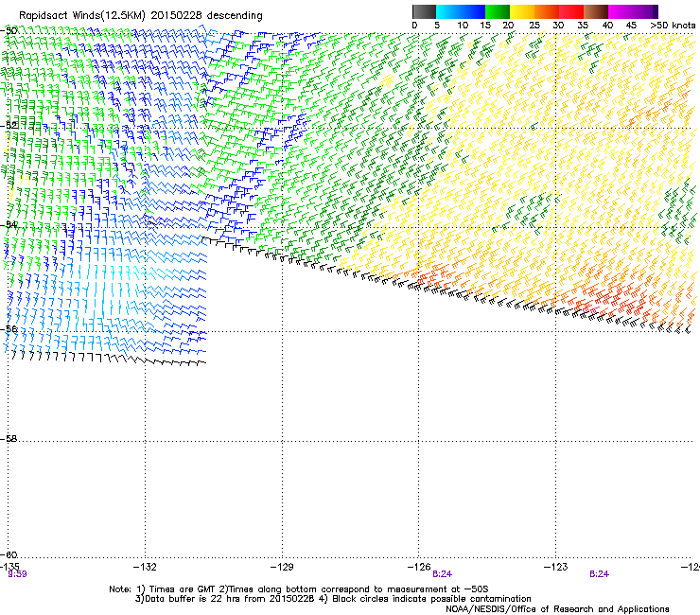Click the '20' label under the legend
The width and height of the screenshot is (700, 615).
pos(508,26)
